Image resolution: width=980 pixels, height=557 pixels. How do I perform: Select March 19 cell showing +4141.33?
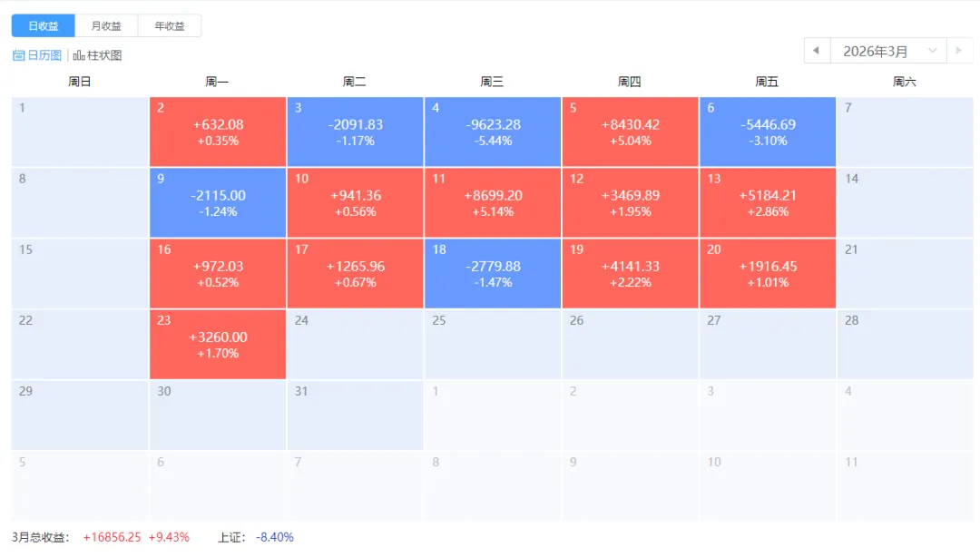pos(630,273)
